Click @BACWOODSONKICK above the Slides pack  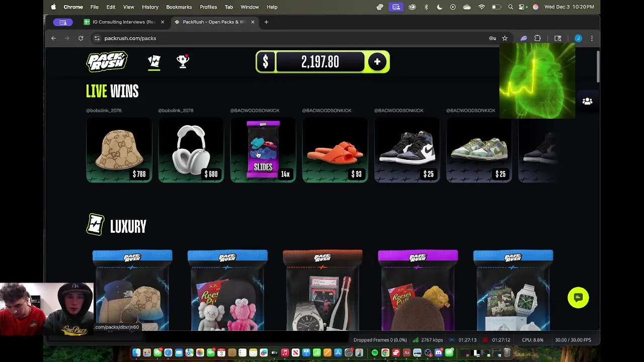click(x=255, y=111)
